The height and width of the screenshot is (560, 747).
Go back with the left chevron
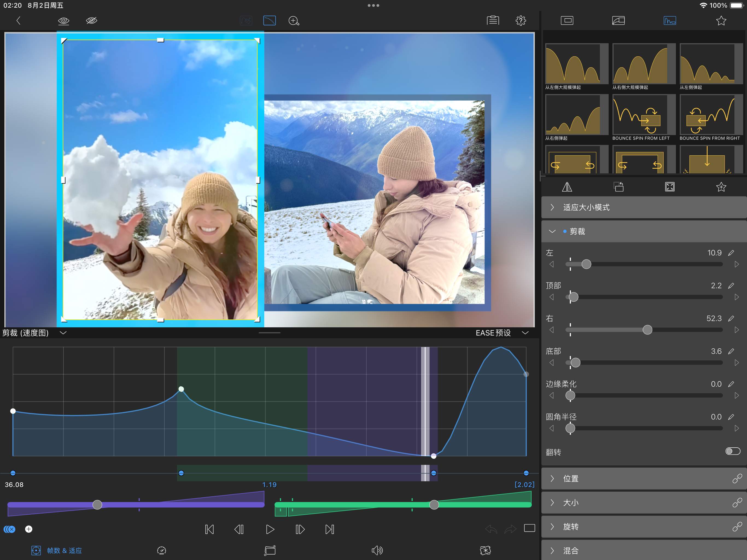(19, 21)
